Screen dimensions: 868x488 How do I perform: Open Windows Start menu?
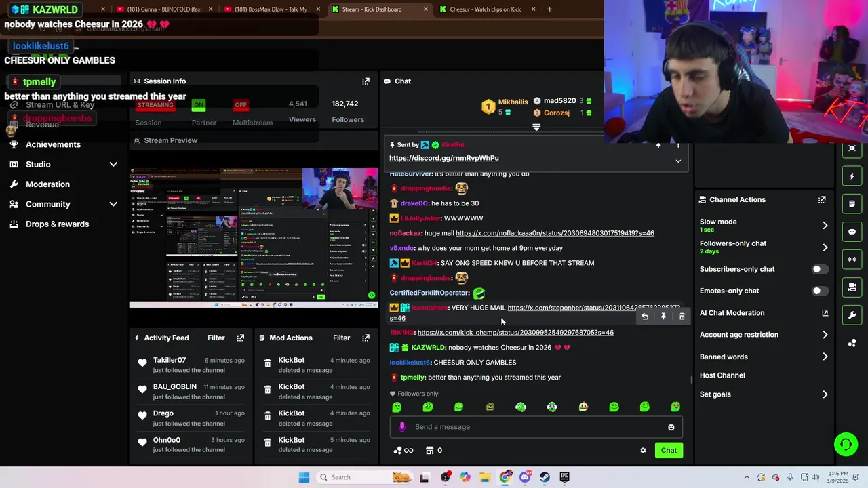304,477
